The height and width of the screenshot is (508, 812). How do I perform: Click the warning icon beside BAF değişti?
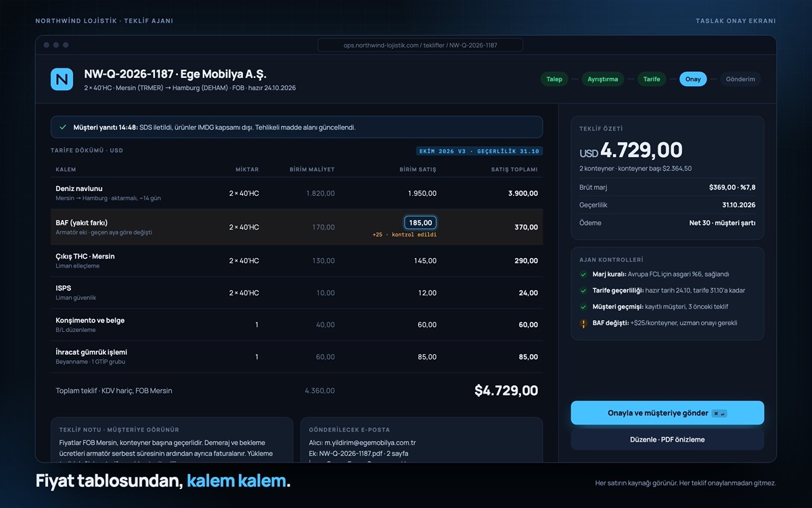[x=583, y=323]
